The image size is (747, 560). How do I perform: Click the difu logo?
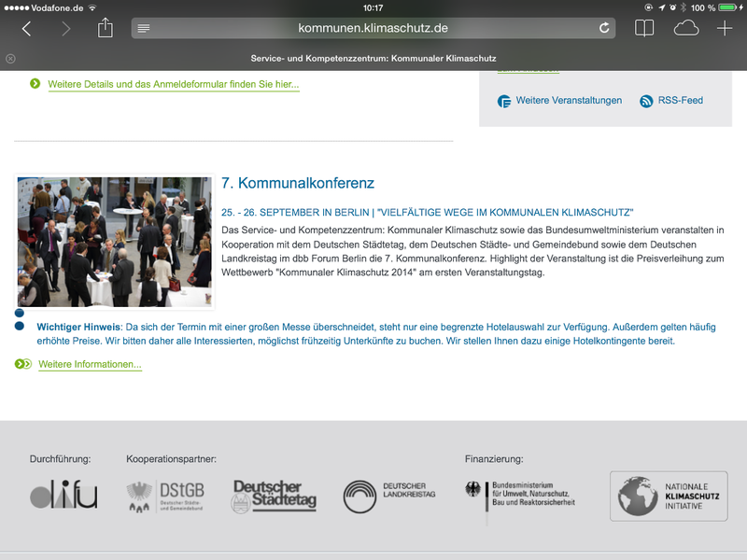click(63, 496)
